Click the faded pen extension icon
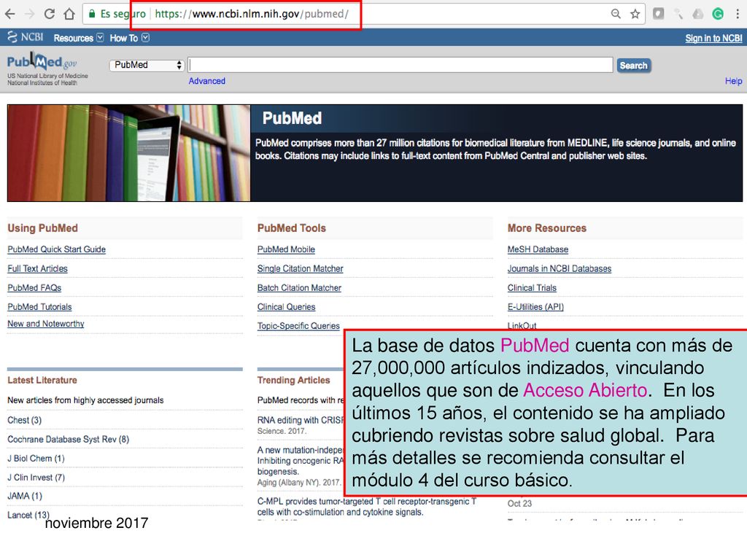 pyautogui.click(x=678, y=14)
